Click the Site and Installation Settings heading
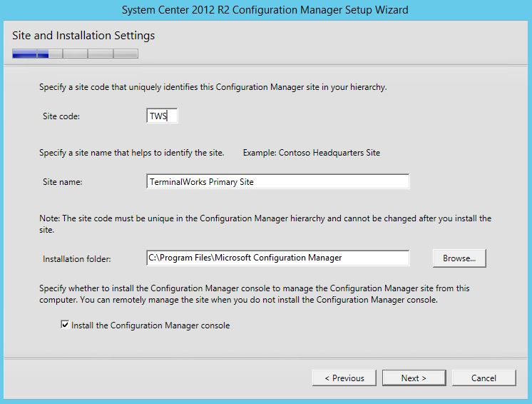 click(83, 35)
